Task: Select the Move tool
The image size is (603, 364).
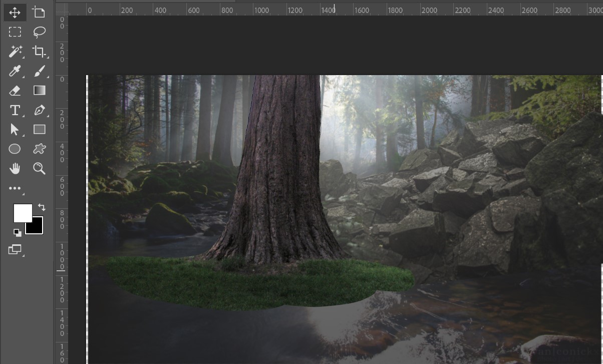Action: (15, 13)
